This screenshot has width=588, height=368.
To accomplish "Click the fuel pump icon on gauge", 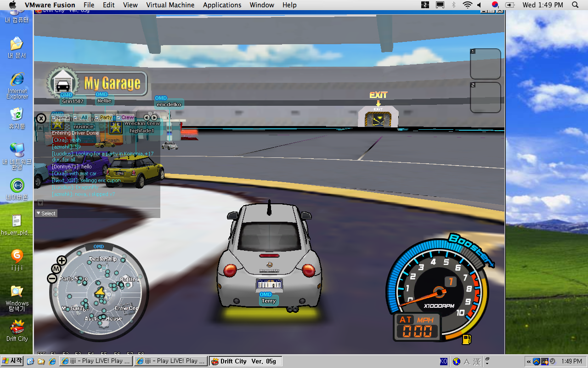I will (x=466, y=339).
